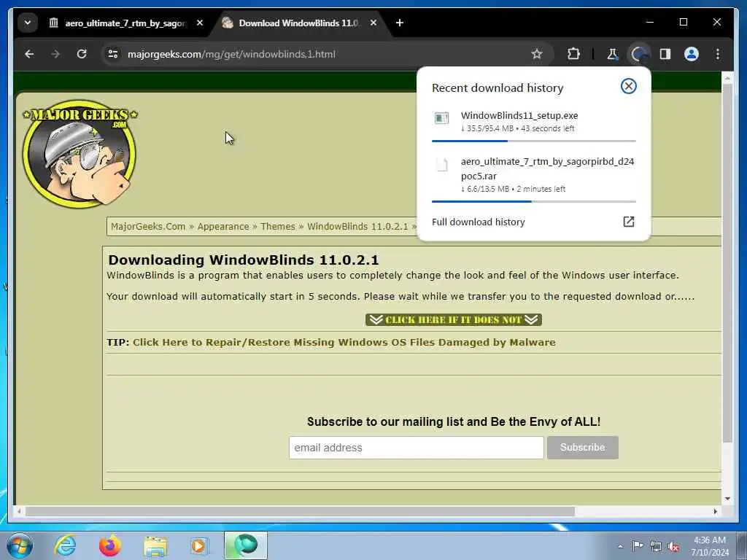
Task: Open Action Center flag icon
Action: 638,545
